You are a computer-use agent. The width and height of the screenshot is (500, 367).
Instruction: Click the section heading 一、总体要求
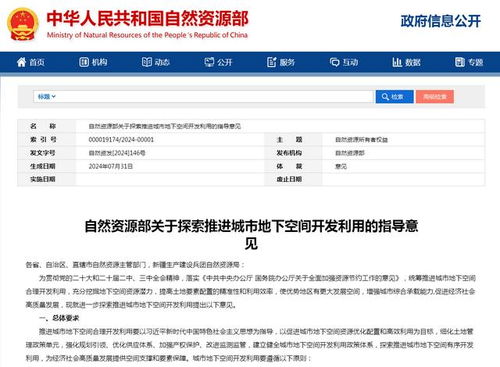pyautogui.click(x=59, y=318)
